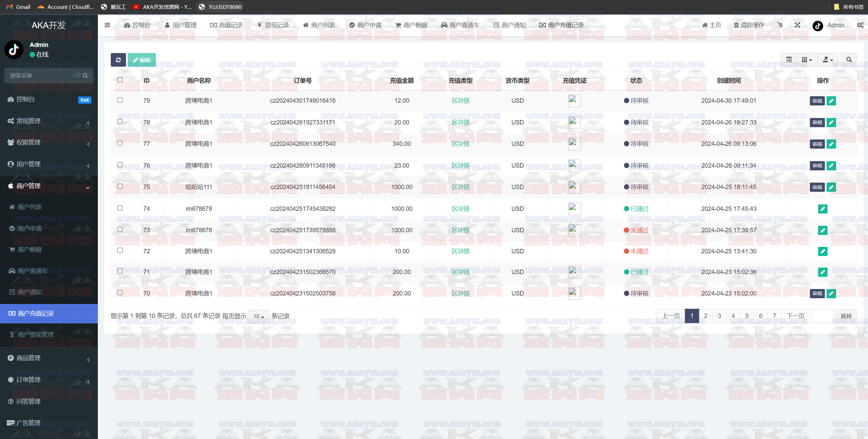Open the page size dropdown showing 10
The image size is (868, 439).
pyautogui.click(x=259, y=316)
